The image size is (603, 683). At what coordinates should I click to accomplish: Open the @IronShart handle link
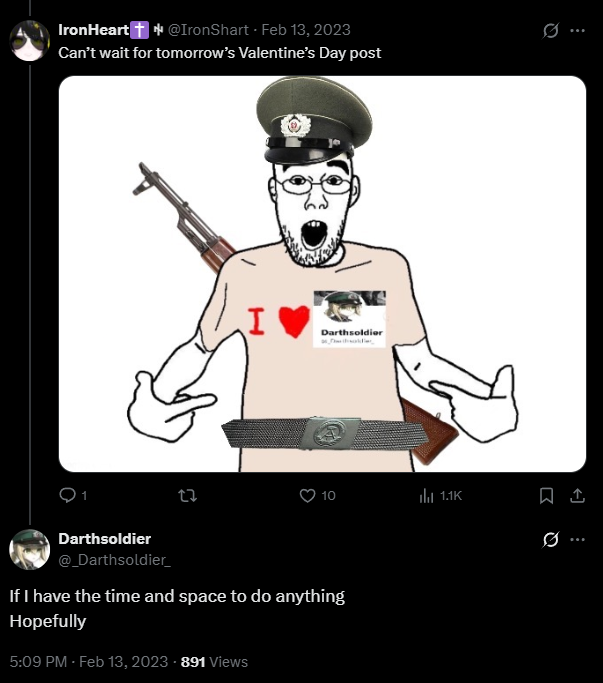tap(208, 30)
